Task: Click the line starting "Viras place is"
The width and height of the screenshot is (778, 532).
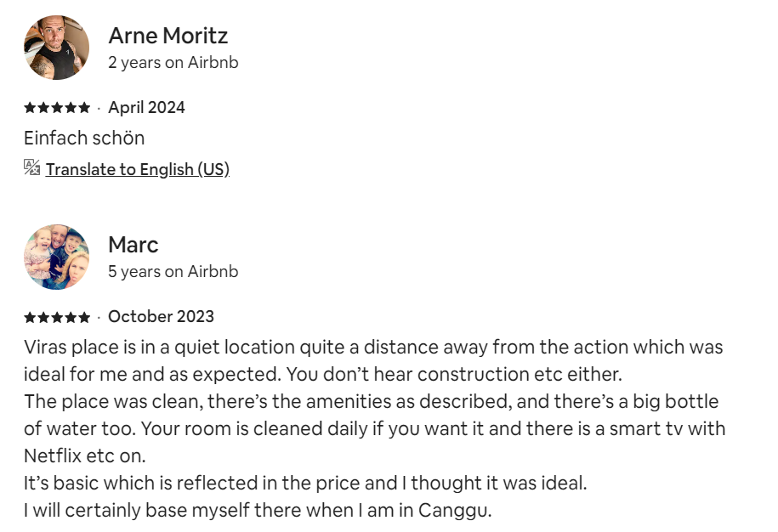Action: pos(372,348)
